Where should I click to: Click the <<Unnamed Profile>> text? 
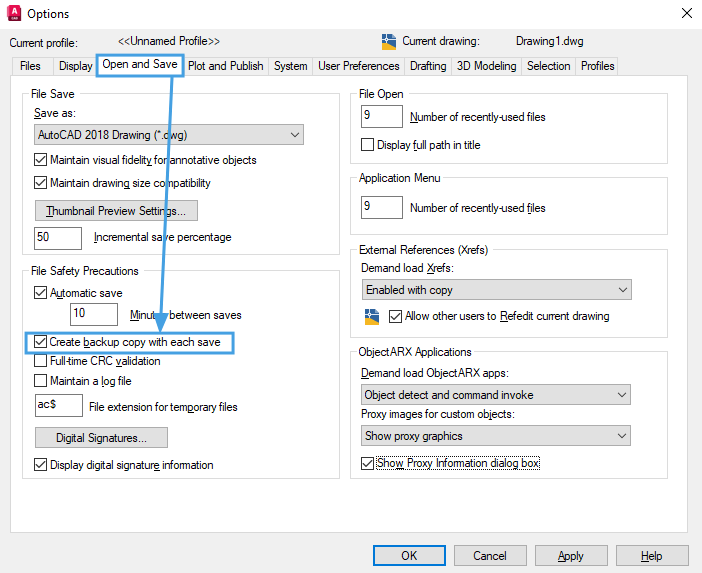click(x=169, y=41)
